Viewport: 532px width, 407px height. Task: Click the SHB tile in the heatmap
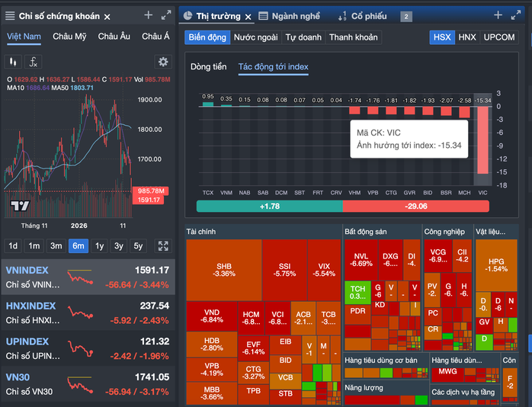223,269
